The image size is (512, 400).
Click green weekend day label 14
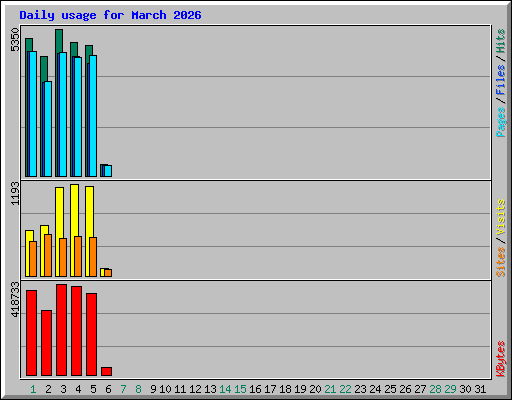point(225,389)
